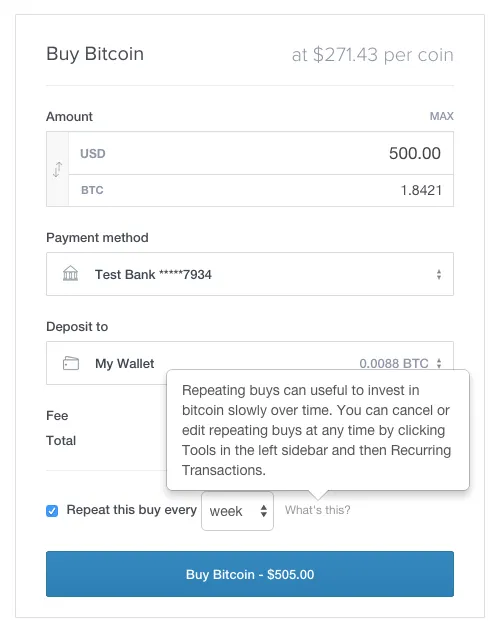
Task: Click the week selector up-down arrows
Action: pos(264,511)
